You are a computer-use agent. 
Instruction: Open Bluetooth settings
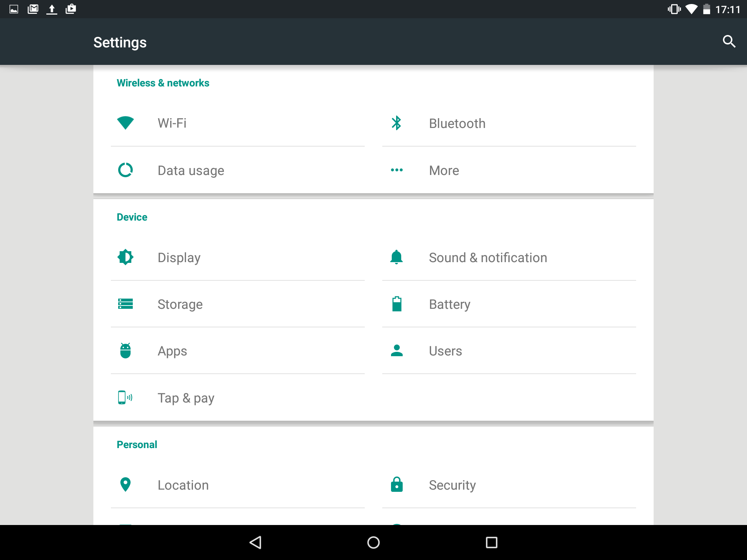click(509, 123)
